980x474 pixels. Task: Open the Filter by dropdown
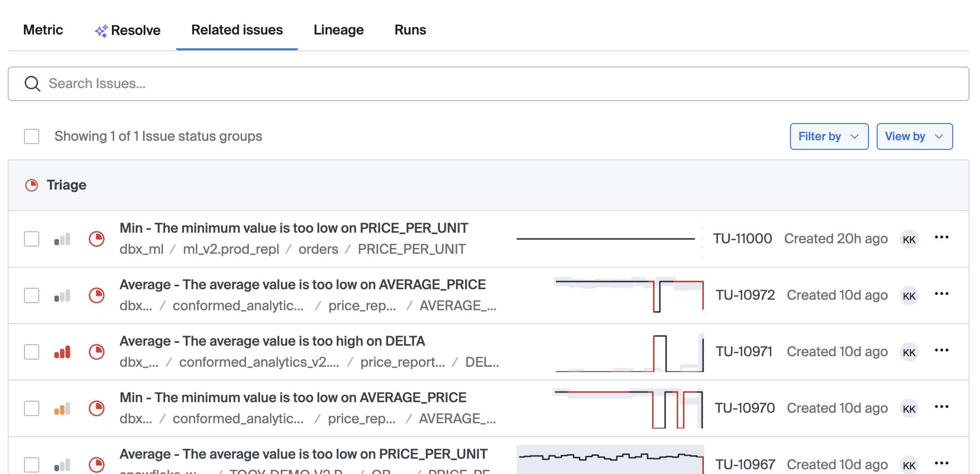pos(829,136)
